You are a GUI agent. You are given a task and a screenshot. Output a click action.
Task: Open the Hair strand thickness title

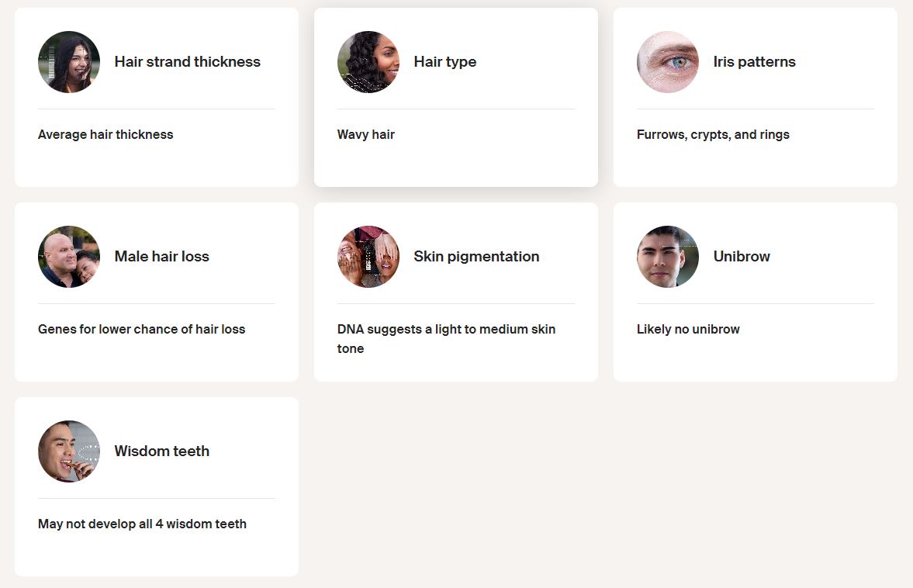tap(187, 62)
